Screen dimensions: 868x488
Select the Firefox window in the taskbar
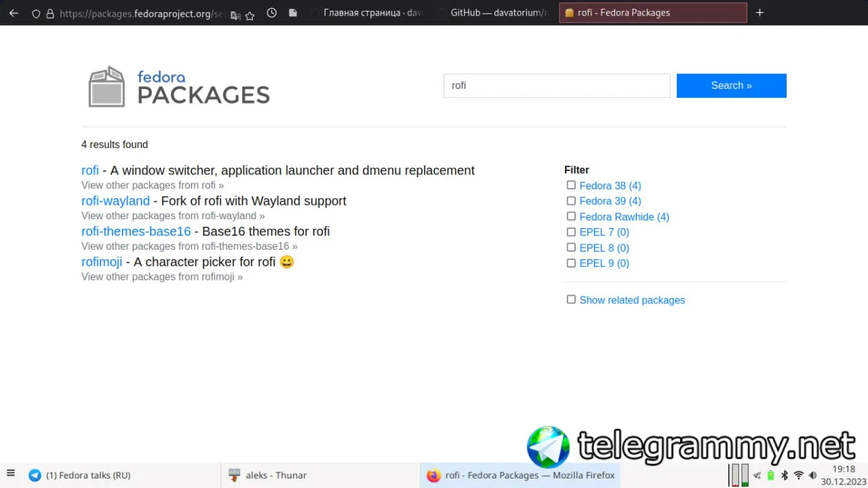[x=520, y=475]
